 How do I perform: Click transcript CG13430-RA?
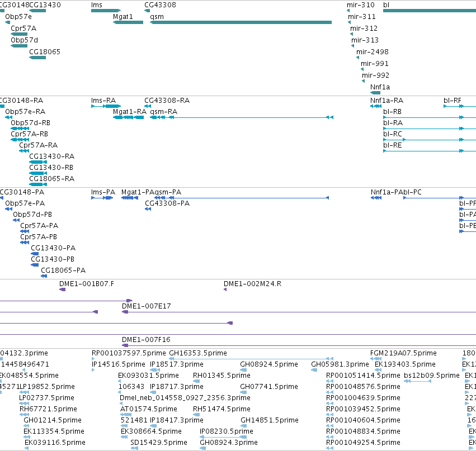[51, 156]
